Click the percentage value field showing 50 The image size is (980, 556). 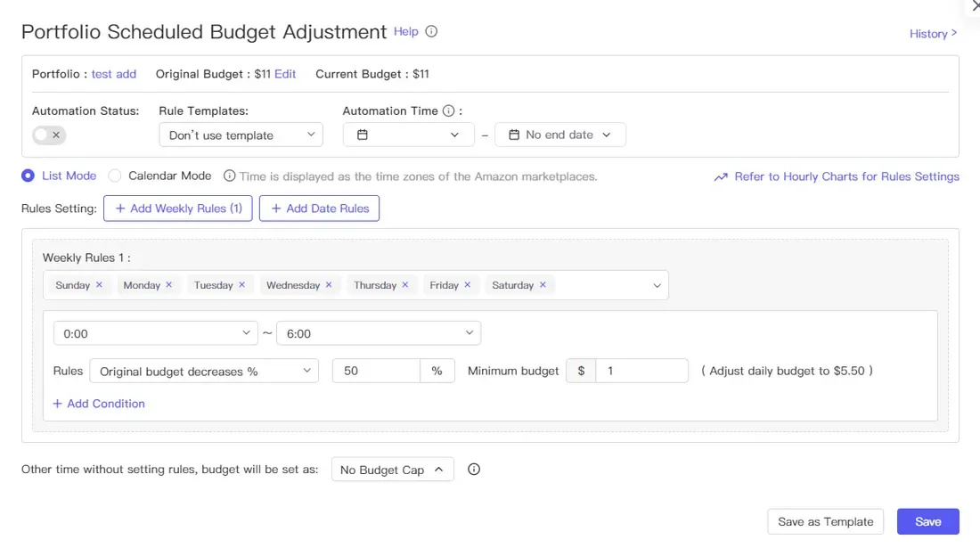point(376,371)
